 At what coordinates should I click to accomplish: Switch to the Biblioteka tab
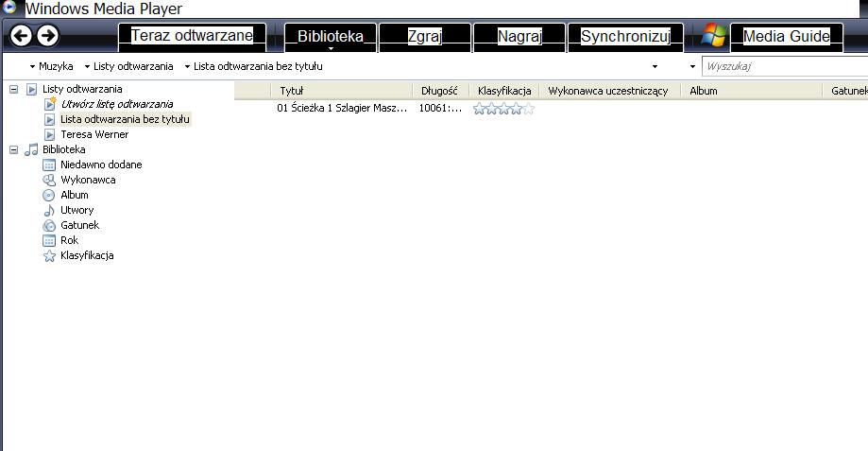point(331,37)
